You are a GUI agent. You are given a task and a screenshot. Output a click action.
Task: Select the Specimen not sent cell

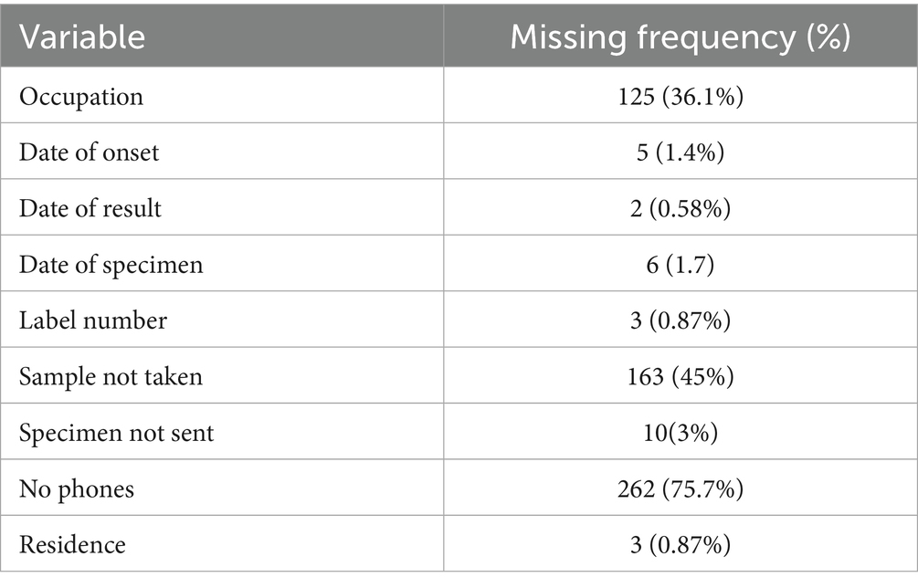pos(117,433)
